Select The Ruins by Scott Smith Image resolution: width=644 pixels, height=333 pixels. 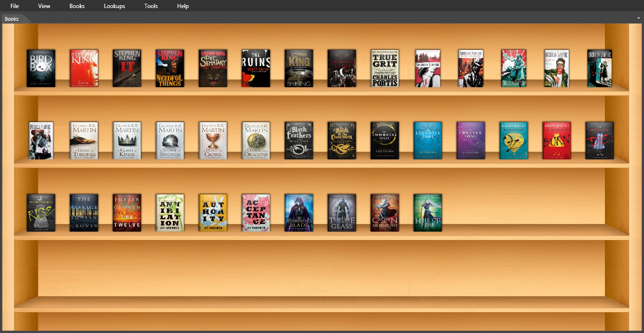click(256, 68)
